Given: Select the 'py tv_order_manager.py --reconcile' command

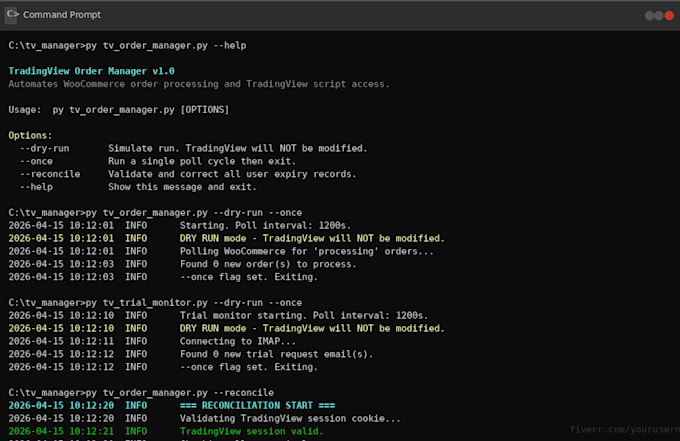Looking at the screenshot, I should 180,393.
